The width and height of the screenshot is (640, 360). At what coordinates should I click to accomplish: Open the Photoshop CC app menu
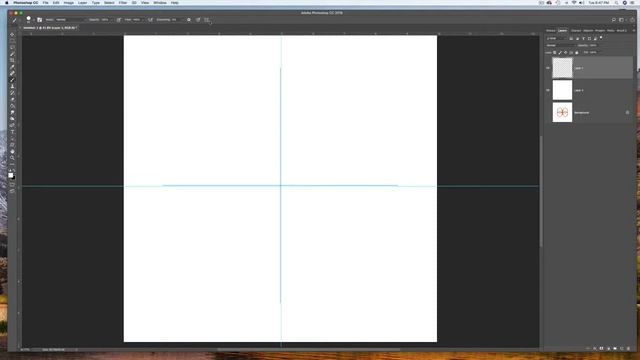click(x=26, y=3)
